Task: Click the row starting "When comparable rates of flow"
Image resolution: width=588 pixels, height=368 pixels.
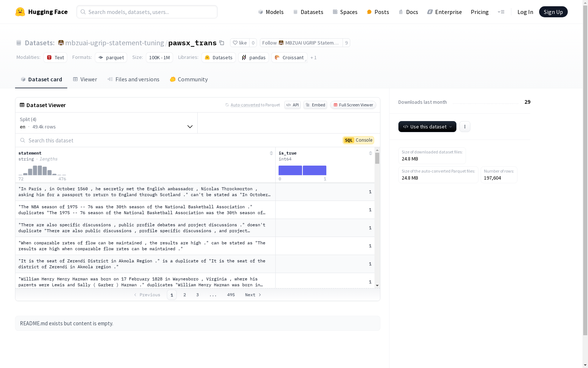Action: point(195,246)
